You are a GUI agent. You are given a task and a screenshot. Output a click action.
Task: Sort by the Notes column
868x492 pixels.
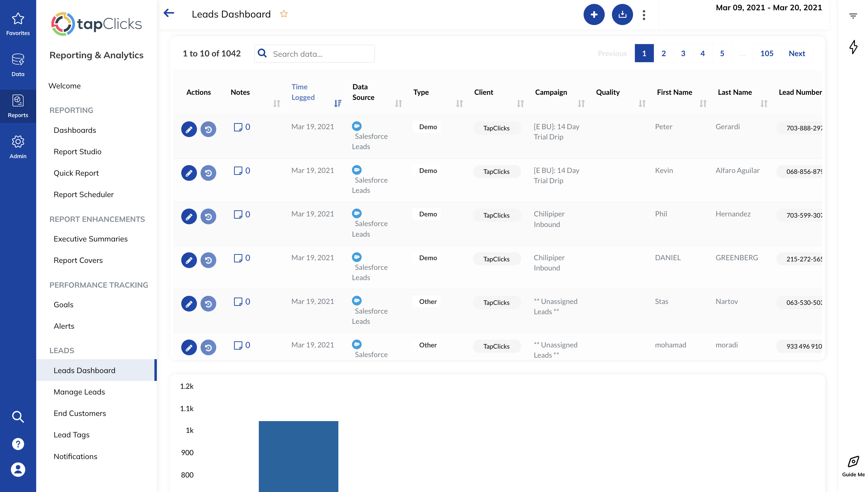pos(277,104)
